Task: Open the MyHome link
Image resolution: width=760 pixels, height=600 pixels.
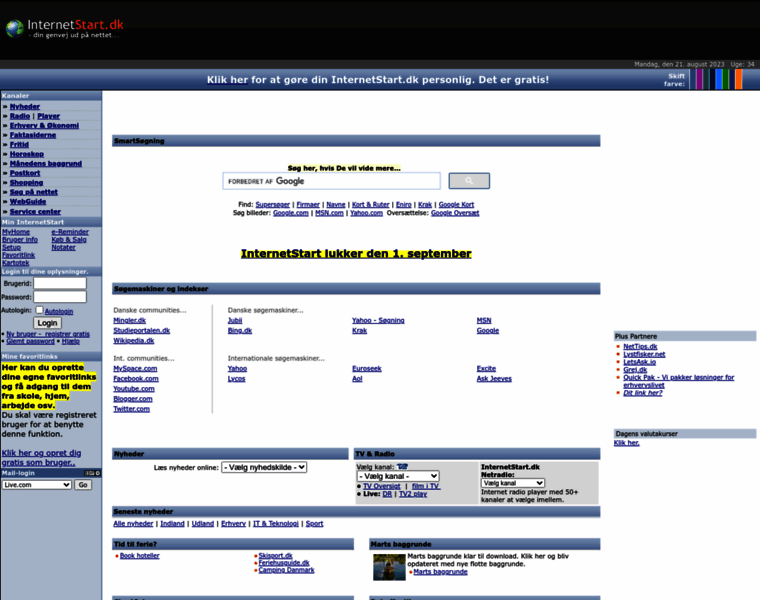Action: tap(16, 232)
